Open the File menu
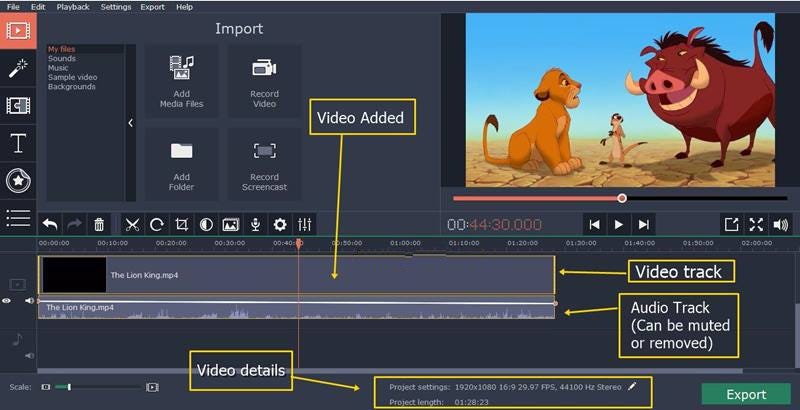Viewport: 800px width, 410px height. pos(13,7)
